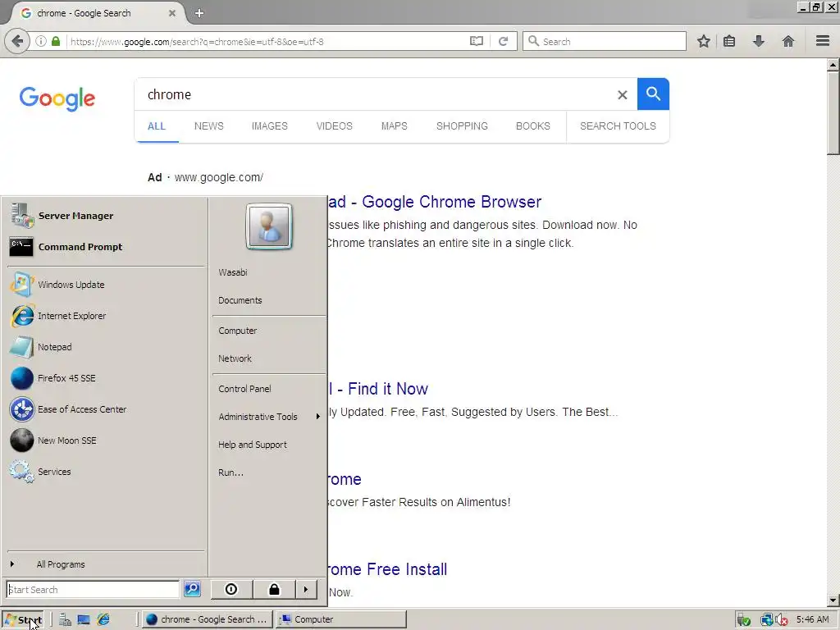Open Help and Support
The image size is (840, 630).
coord(269,444)
